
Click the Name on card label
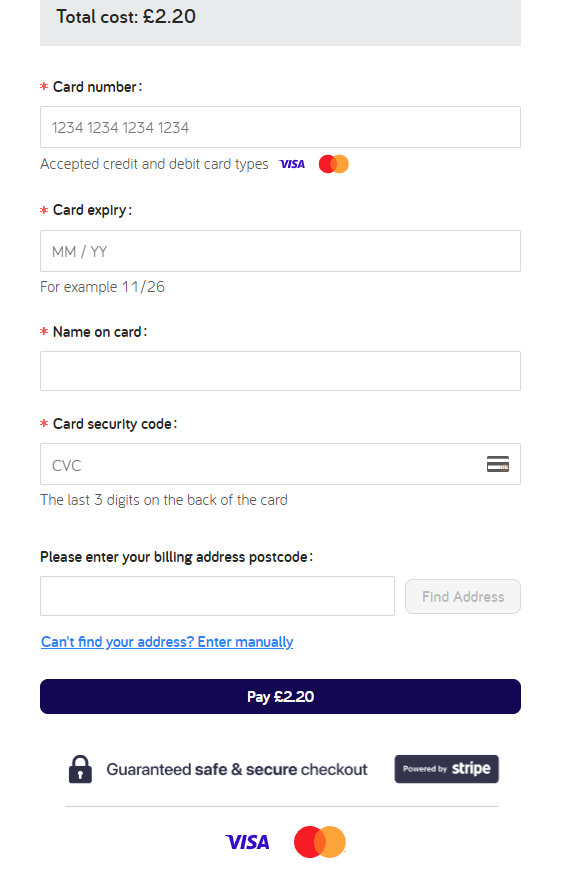click(100, 332)
